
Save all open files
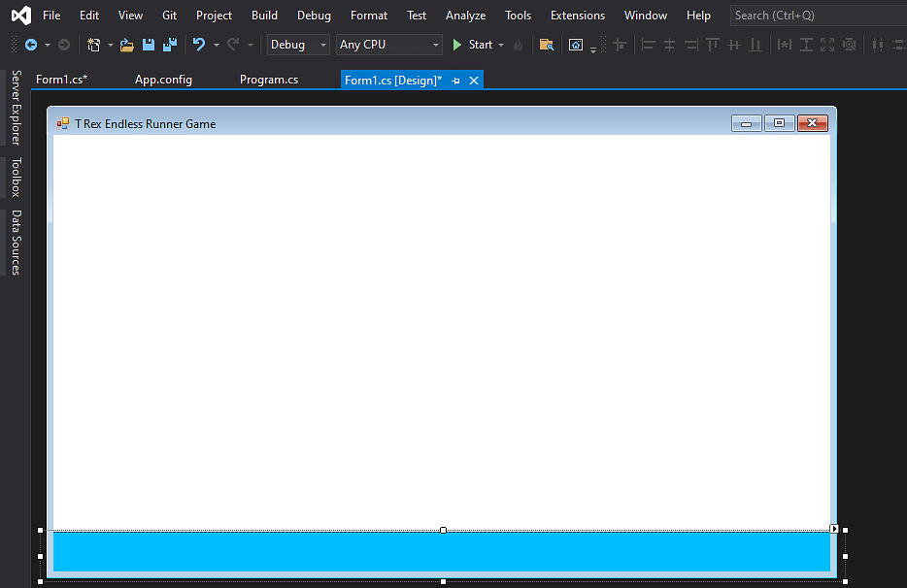coord(169,45)
